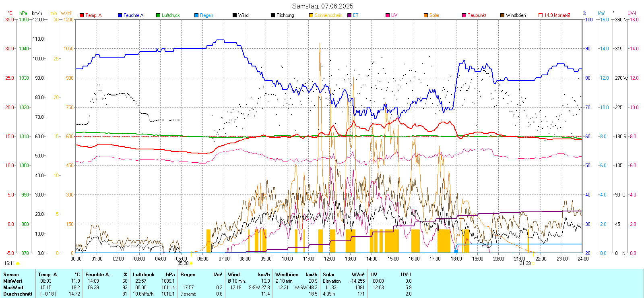The height and width of the screenshot is (298, 644).
Task: Toggle the hollow 14.9 Monat-Ø legend box
Action: pyautogui.click(x=541, y=15)
